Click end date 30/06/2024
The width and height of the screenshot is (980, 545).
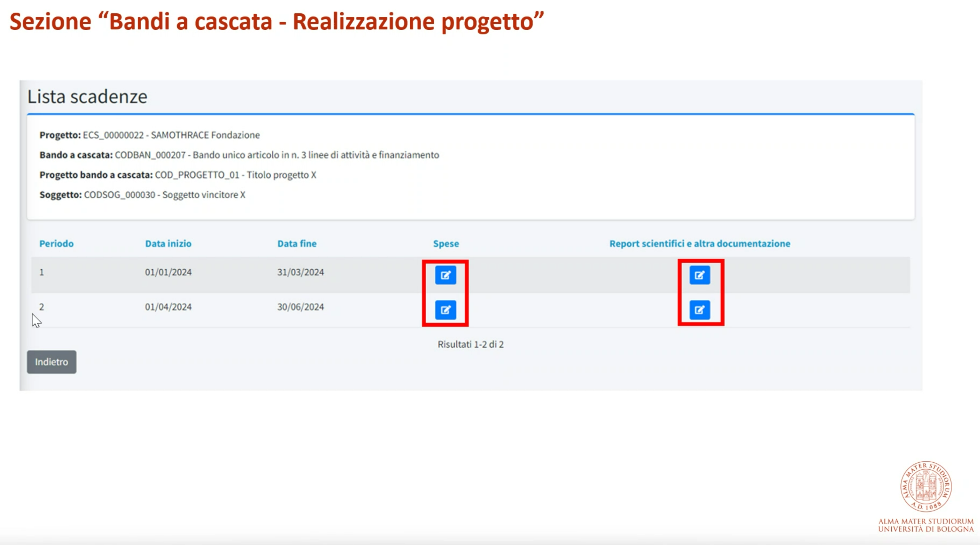[x=300, y=307]
